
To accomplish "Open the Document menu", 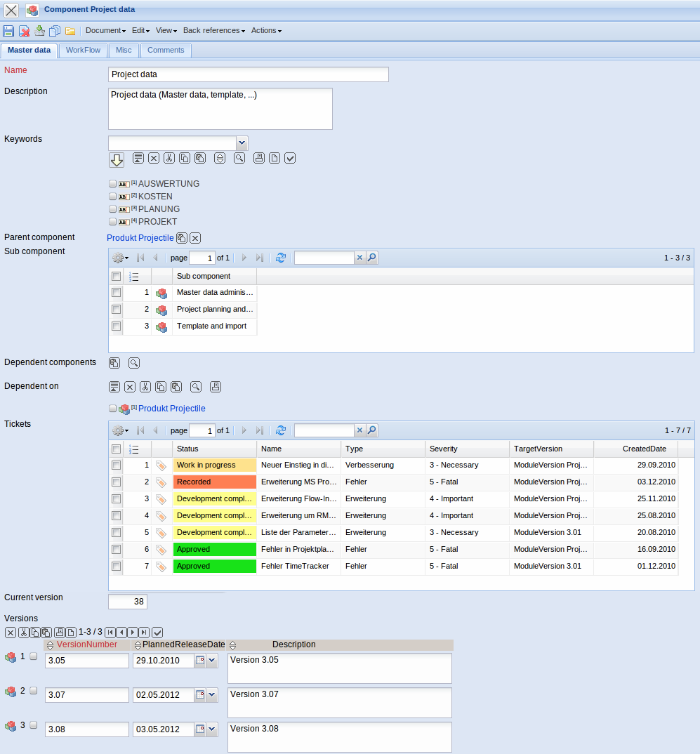I will click(105, 30).
